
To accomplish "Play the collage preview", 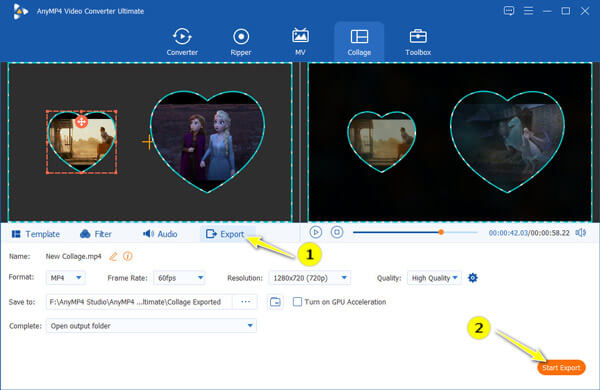I will pyautogui.click(x=316, y=232).
